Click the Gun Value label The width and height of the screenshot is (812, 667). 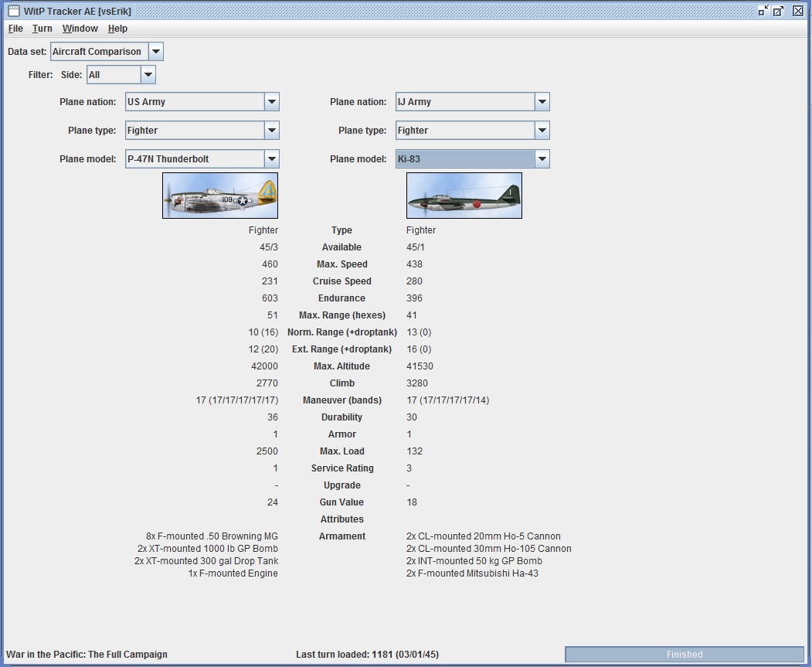341,502
